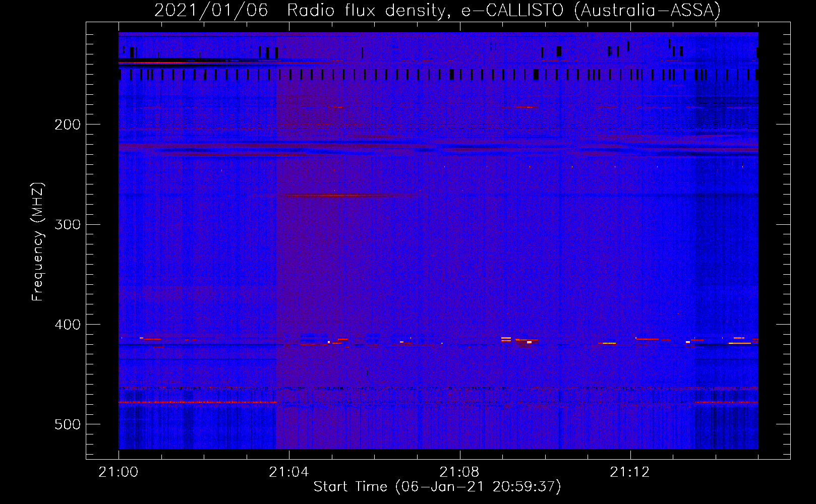Click the plot title 'Radio flux density, e-CALLISTO (Australia-ASSA)'
816x504 pixels.
pos(504,10)
